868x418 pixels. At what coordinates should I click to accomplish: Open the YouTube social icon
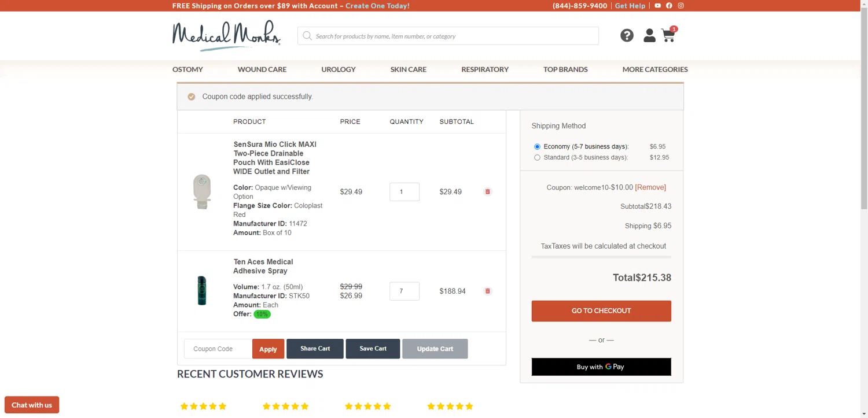657,6
